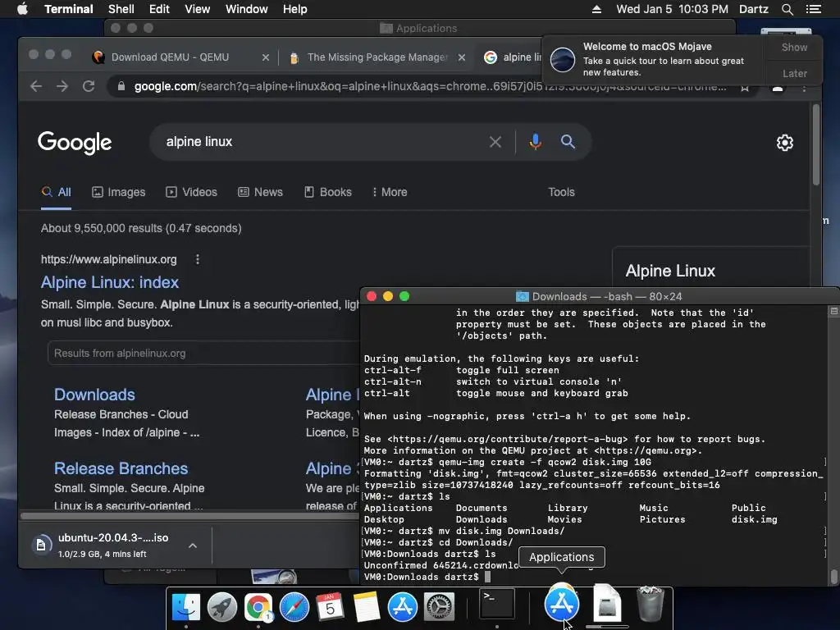840x630 pixels.
Task: Switch to News results
Action: (260, 192)
